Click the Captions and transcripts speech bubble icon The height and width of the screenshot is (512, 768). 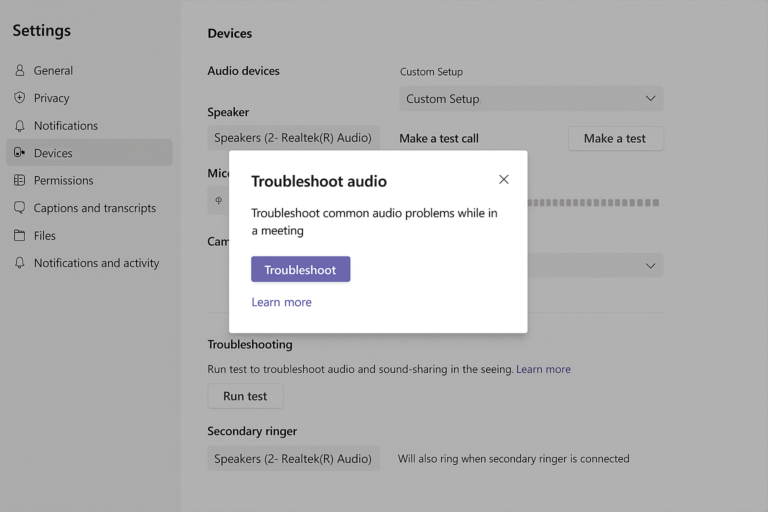click(19, 208)
